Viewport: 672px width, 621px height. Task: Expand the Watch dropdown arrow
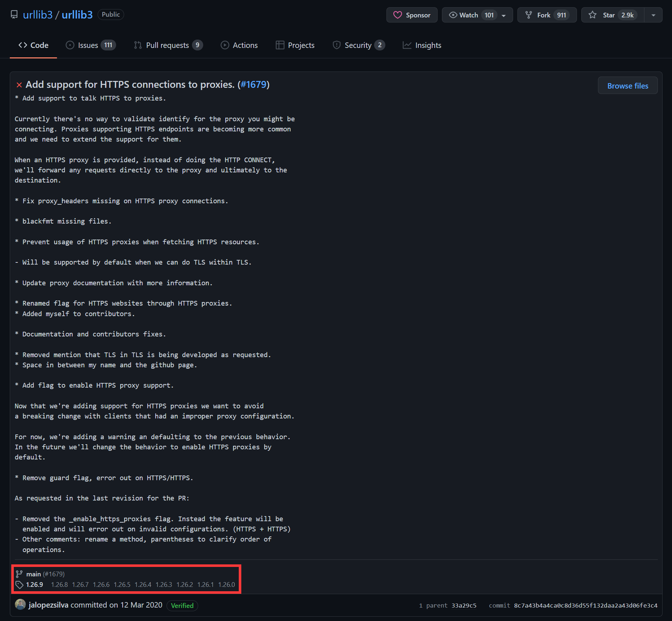[x=504, y=15]
